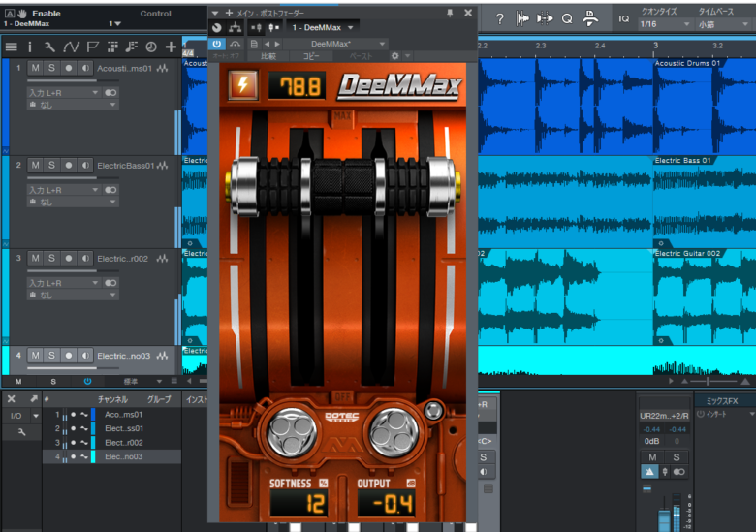Open the help question mark icon
Screen dimensions: 756x532
pos(500,18)
